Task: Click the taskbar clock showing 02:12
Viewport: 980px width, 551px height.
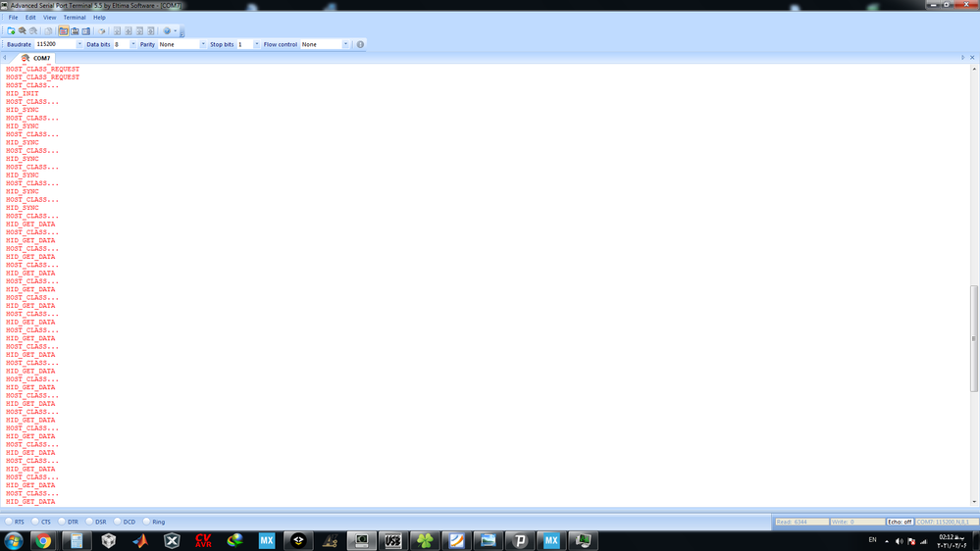Action: (x=952, y=541)
